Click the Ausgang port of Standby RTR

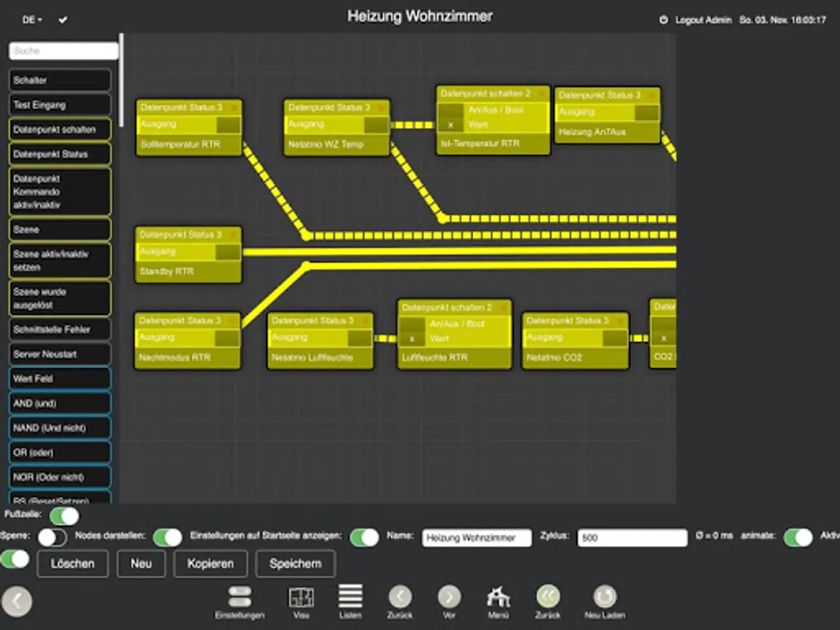click(227, 253)
